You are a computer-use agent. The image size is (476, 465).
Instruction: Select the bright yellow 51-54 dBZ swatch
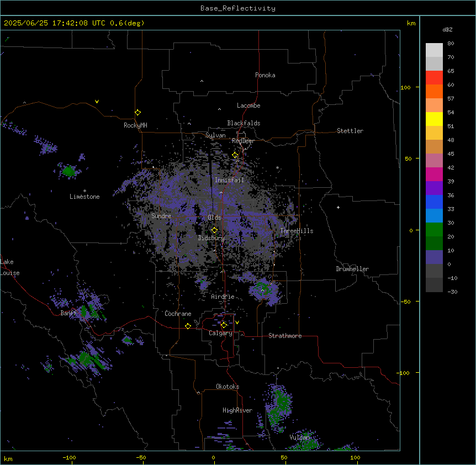[434, 119]
